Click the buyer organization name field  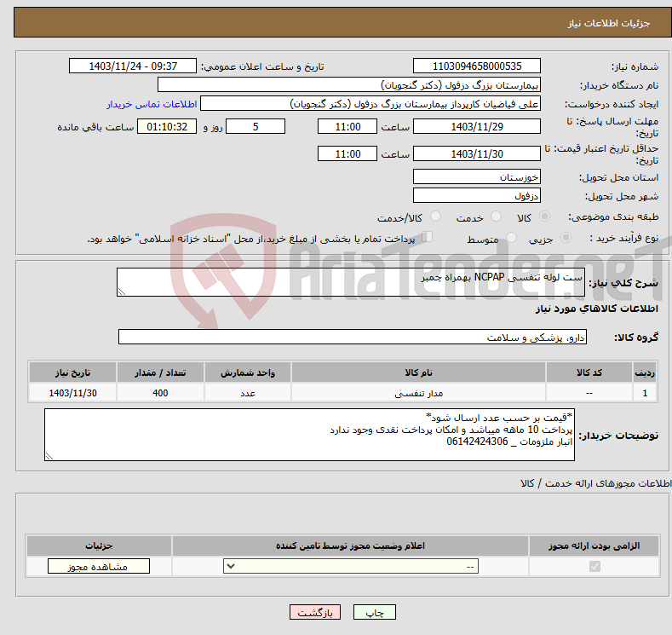[349, 85]
